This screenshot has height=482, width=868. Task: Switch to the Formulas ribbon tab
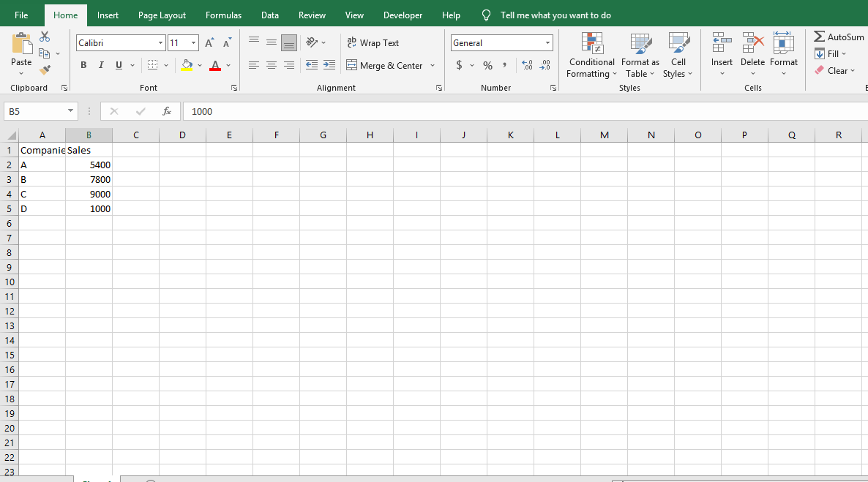pos(223,15)
